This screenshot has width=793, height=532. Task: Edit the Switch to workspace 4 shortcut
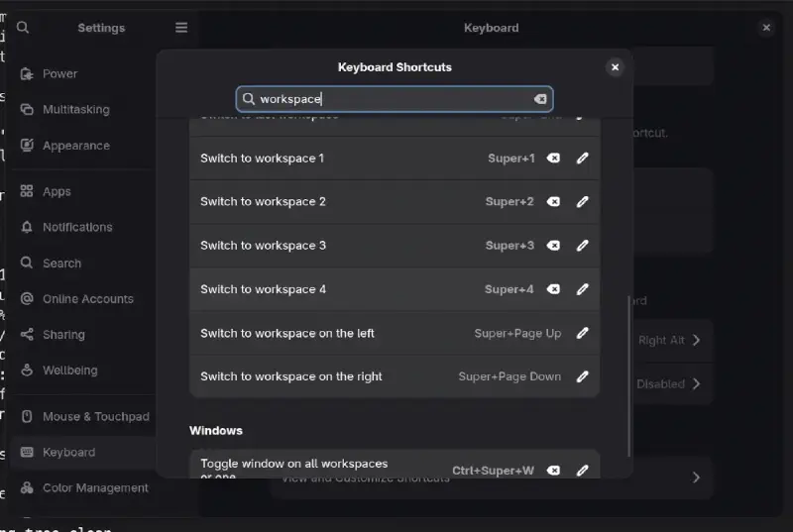582,289
